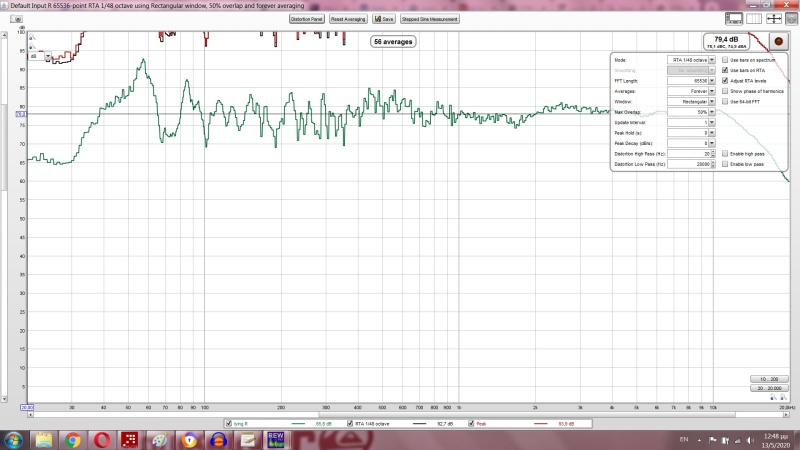Click the graph limits icon in the toolbar
This screenshot has height=450, width=800.
point(773,19)
